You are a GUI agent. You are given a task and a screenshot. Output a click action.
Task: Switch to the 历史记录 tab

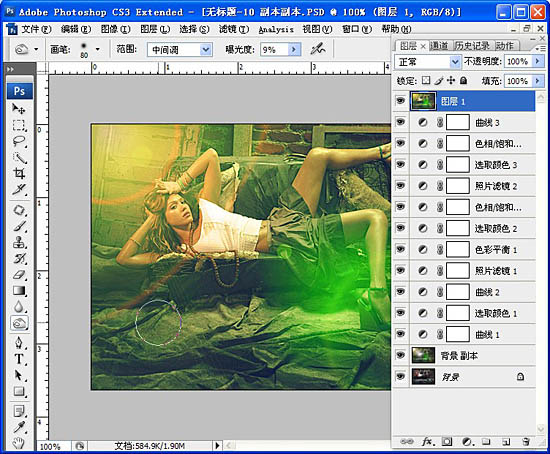pos(472,45)
